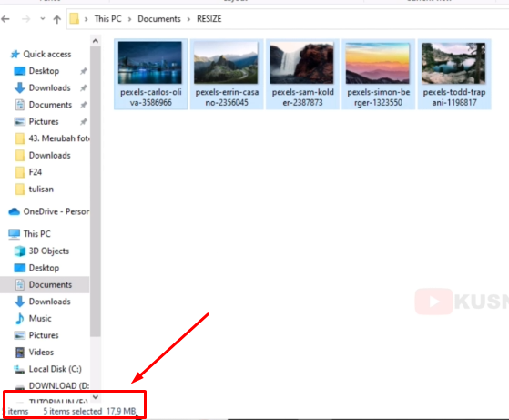Click the sidebar scroll up arrow

tap(96, 41)
